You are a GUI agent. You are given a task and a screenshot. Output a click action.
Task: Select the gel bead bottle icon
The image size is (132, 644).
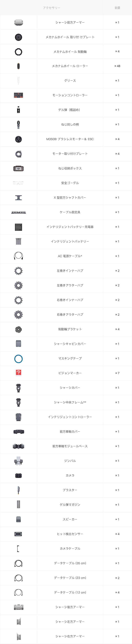point(19,110)
